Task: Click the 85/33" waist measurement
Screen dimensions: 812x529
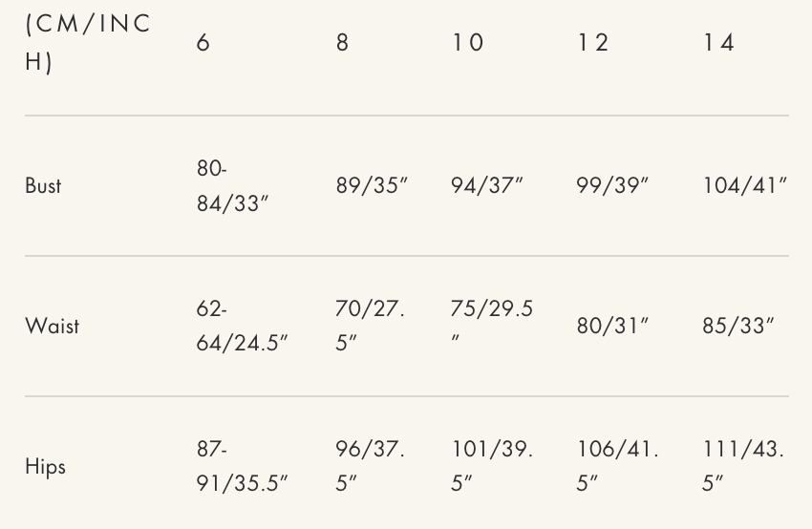Action: (x=737, y=326)
